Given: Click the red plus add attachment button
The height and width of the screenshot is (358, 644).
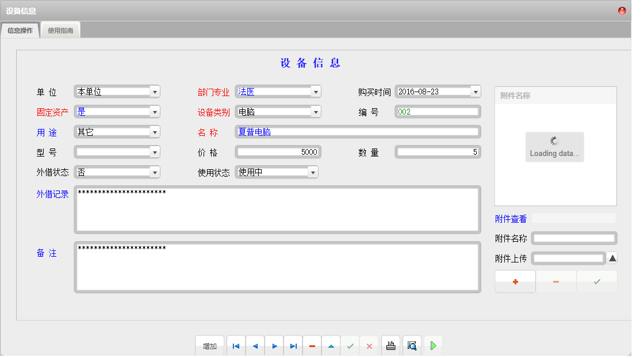Looking at the screenshot, I should pyautogui.click(x=515, y=281).
